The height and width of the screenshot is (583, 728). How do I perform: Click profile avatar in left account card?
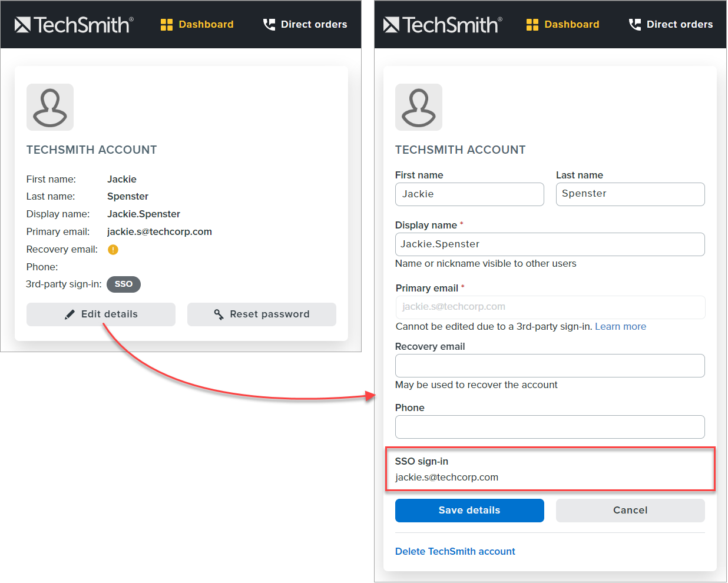pos(50,107)
